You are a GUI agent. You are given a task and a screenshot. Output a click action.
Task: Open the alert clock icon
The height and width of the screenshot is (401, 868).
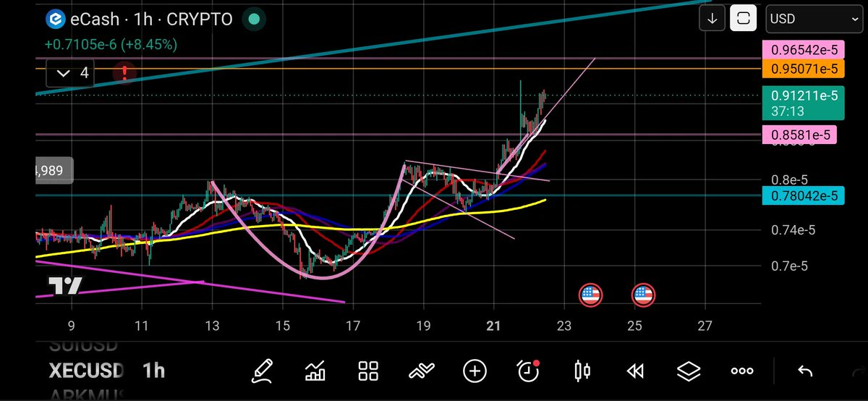529,371
